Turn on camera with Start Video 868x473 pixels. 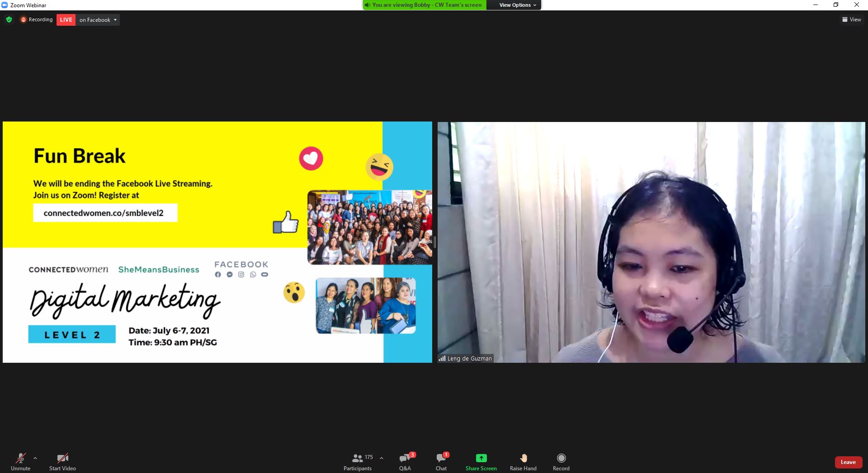coord(62,462)
